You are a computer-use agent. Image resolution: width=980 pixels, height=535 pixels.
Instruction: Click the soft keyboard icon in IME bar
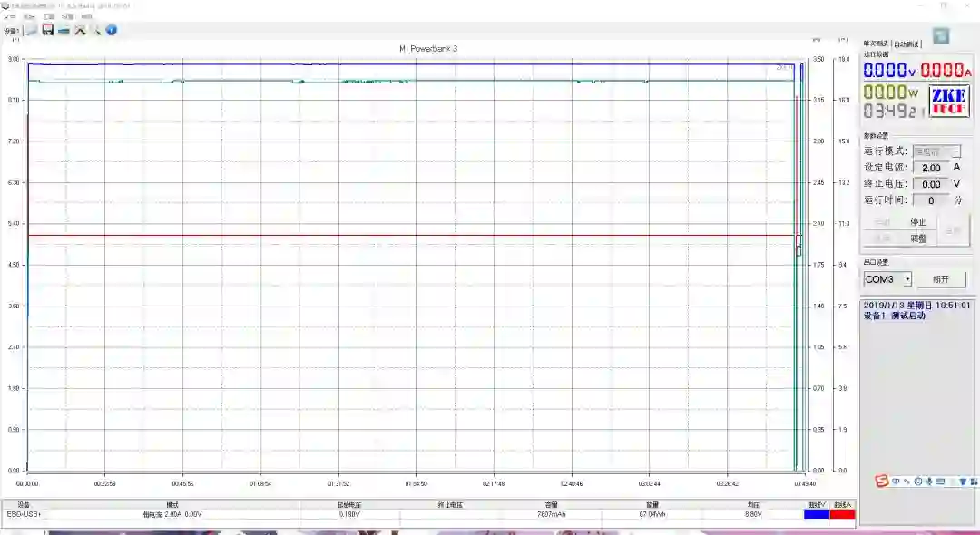point(941,481)
